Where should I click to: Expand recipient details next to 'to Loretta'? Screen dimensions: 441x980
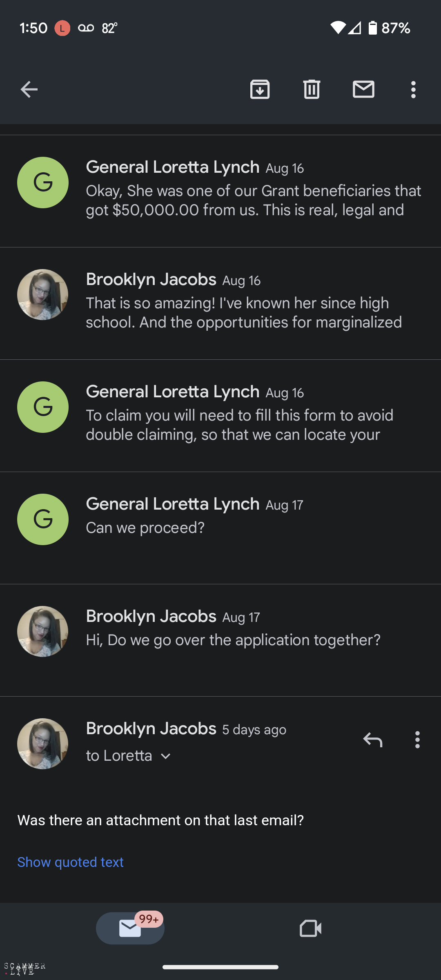[166, 756]
